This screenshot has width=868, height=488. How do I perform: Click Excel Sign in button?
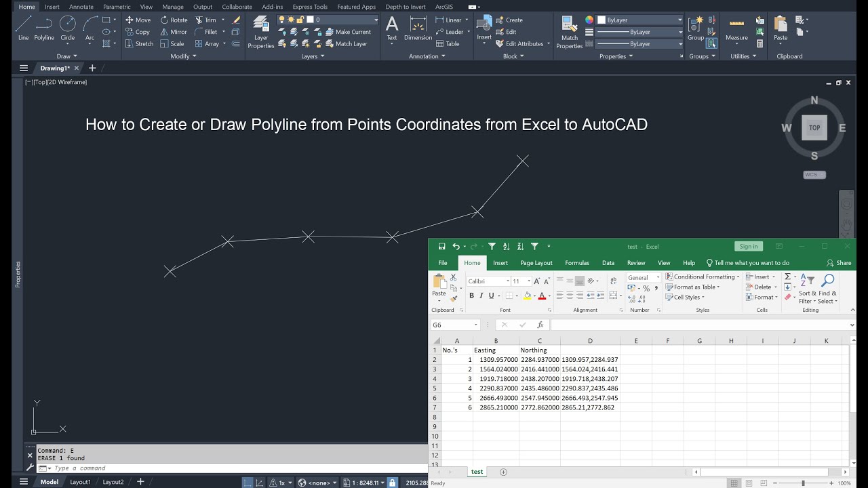pos(749,246)
